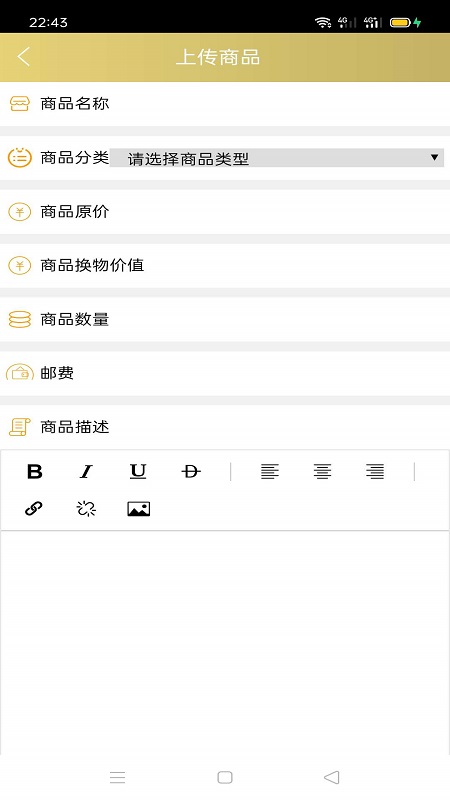This screenshot has height=800, width=450.
Task: Center-align the description text
Action: [x=322, y=471]
